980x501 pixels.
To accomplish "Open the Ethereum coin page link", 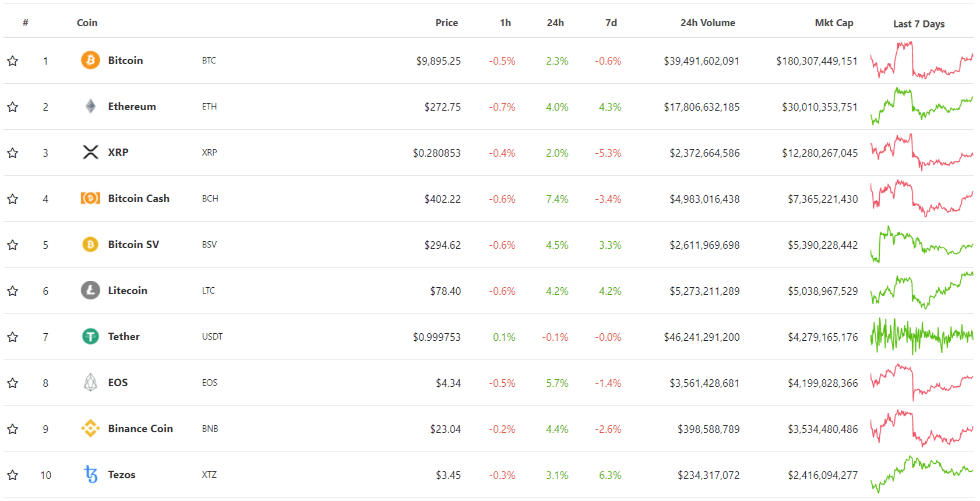I will (x=132, y=106).
